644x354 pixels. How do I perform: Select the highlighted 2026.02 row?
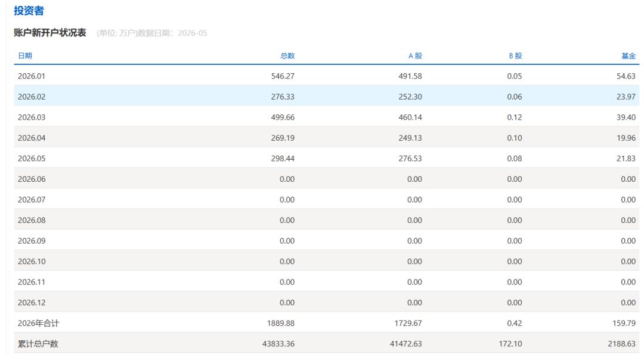[x=327, y=96]
